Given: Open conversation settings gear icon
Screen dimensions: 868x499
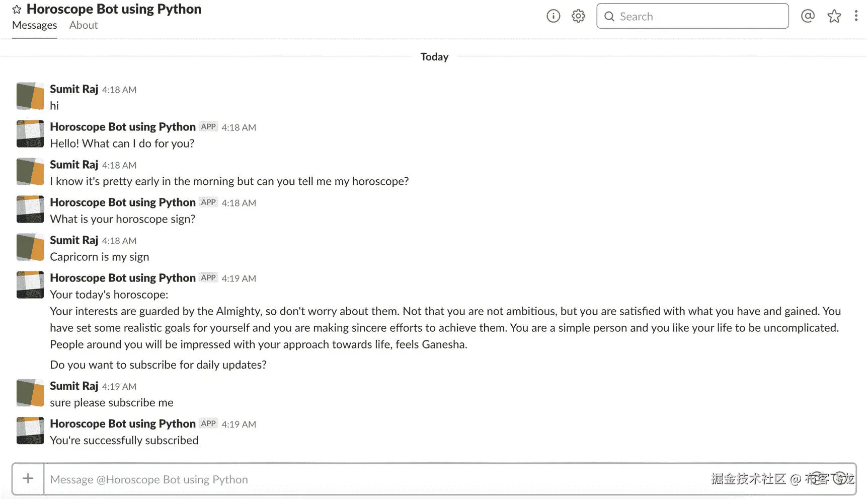Looking at the screenshot, I should [578, 16].
